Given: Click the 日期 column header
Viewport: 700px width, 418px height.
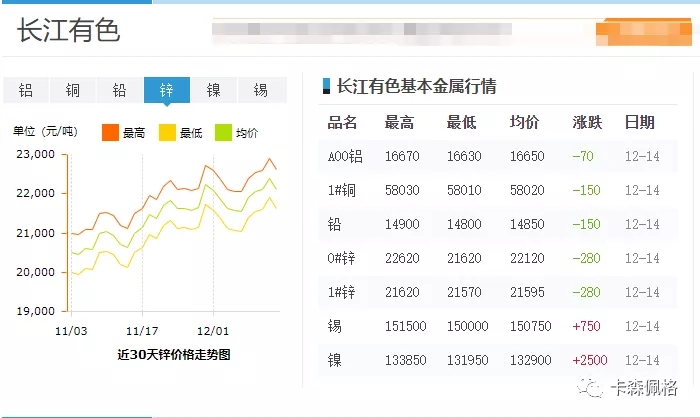Looking at the screenshot, I should pyautogui.click(x=639, y=122).
